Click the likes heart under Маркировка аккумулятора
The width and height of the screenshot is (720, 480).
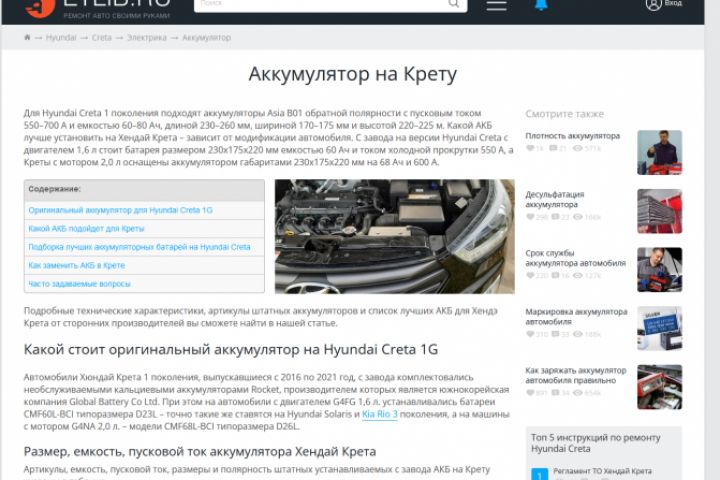point(530,334)
